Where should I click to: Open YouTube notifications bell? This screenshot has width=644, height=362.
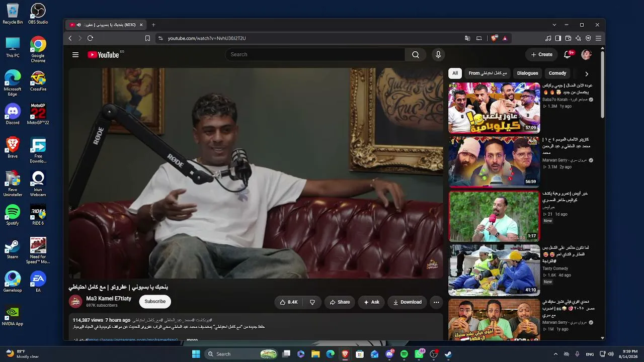568,54
